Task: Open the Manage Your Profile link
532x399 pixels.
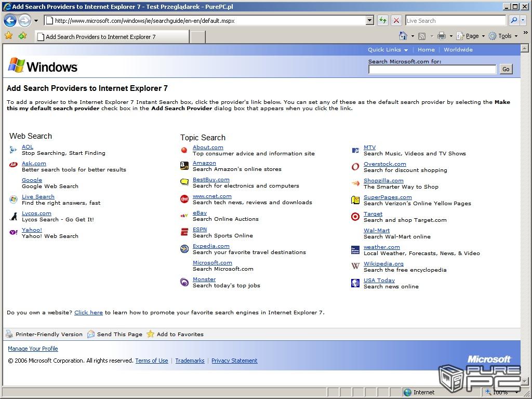Action: point(33,349)
